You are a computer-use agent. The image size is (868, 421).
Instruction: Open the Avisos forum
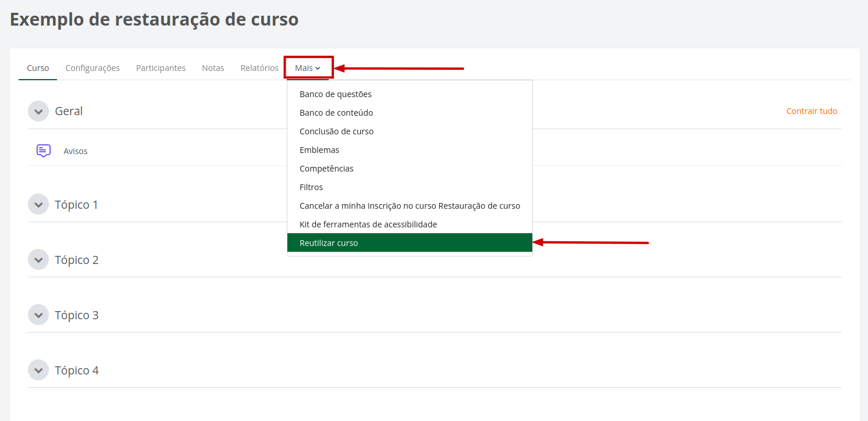click(x=74, y=150)
